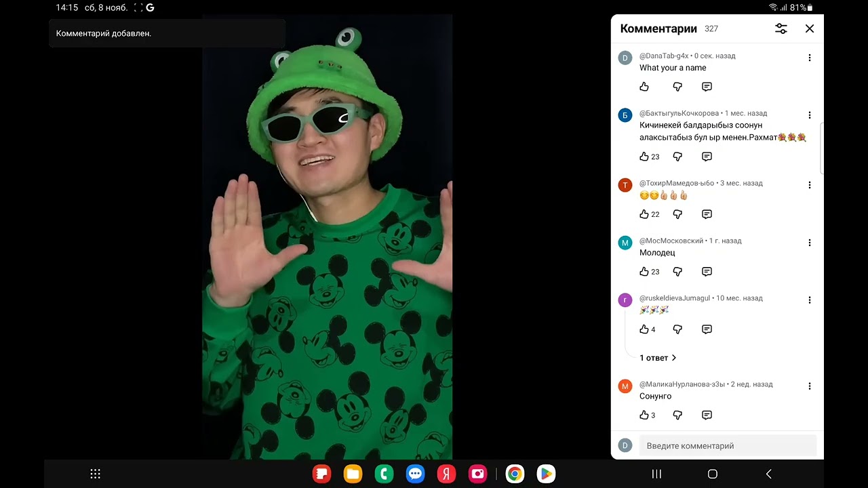Close the Комментарии panel

point(810,28)
